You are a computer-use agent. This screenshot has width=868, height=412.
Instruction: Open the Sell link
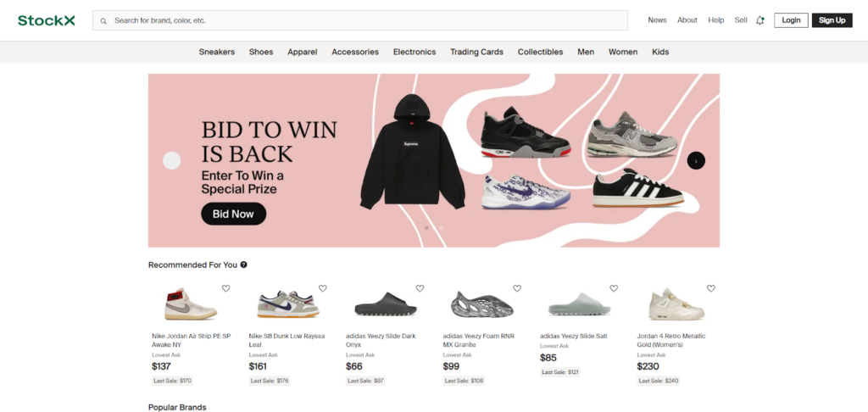(x=741, y=20)
